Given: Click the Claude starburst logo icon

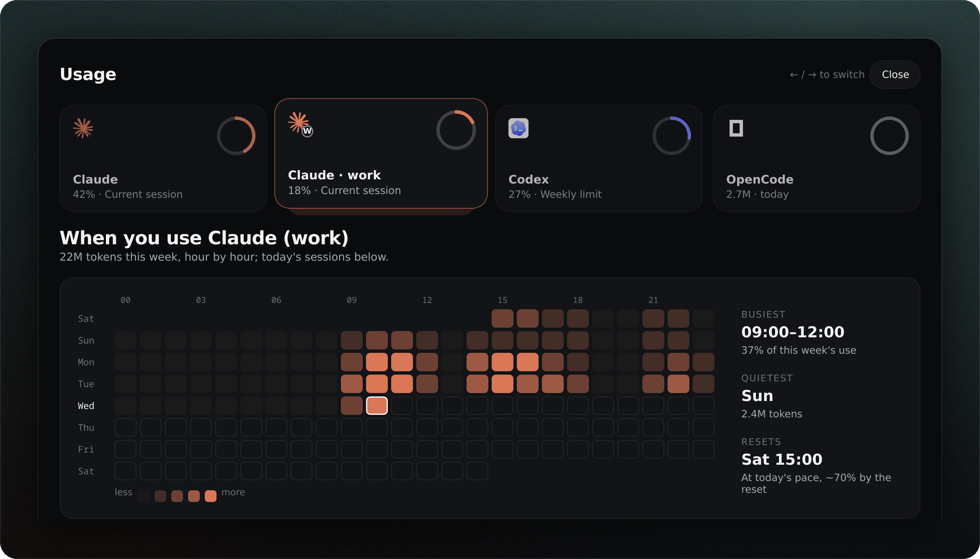Looking at the screenshot, I should (83, 128).
